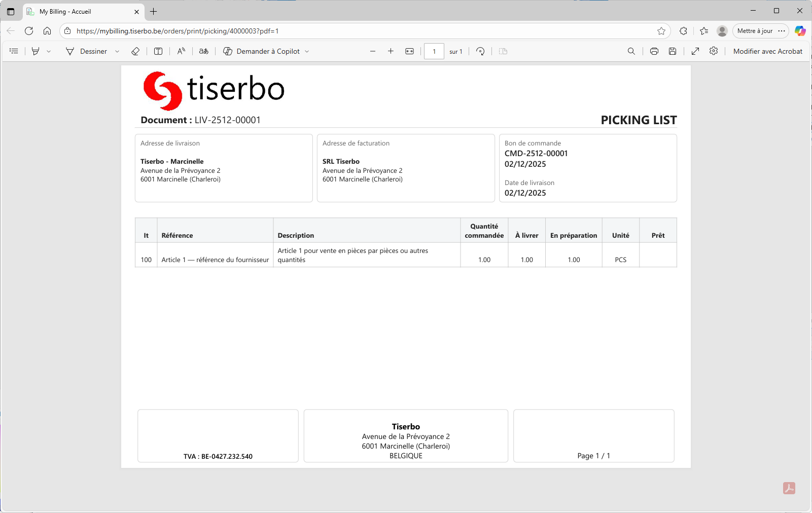The height and width of the screenshot is (513, 812).
Task: Toggle fit to width view
Action: click(x=410, y=51)
